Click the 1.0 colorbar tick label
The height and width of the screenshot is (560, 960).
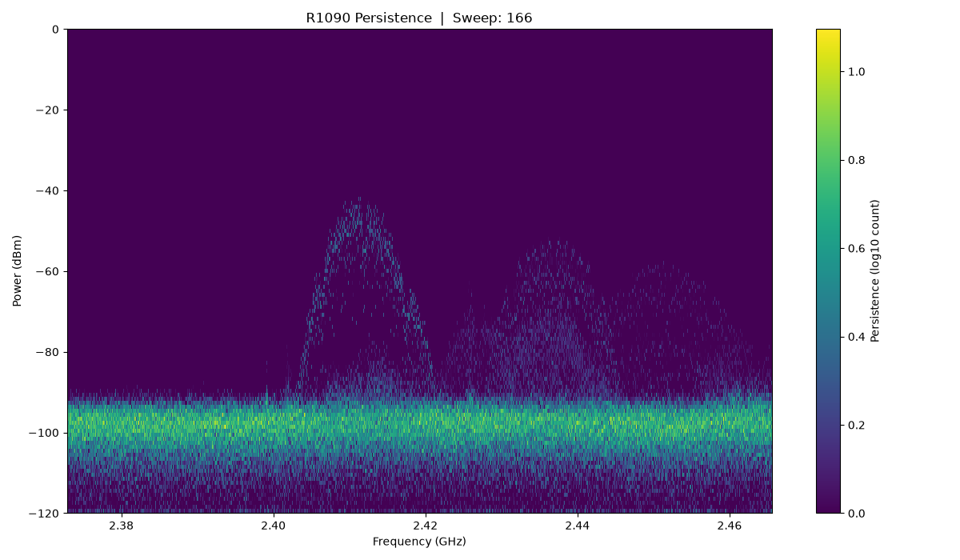856,72
